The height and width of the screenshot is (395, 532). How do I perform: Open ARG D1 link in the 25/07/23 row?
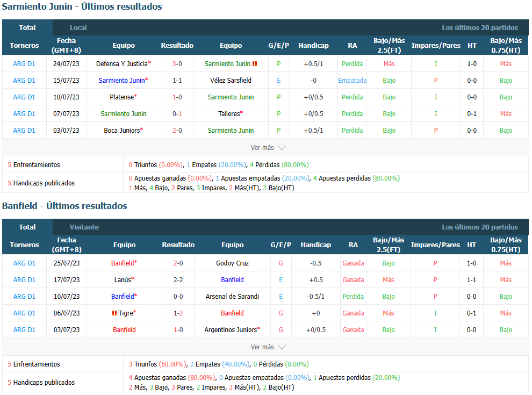(x=24, y=263)
